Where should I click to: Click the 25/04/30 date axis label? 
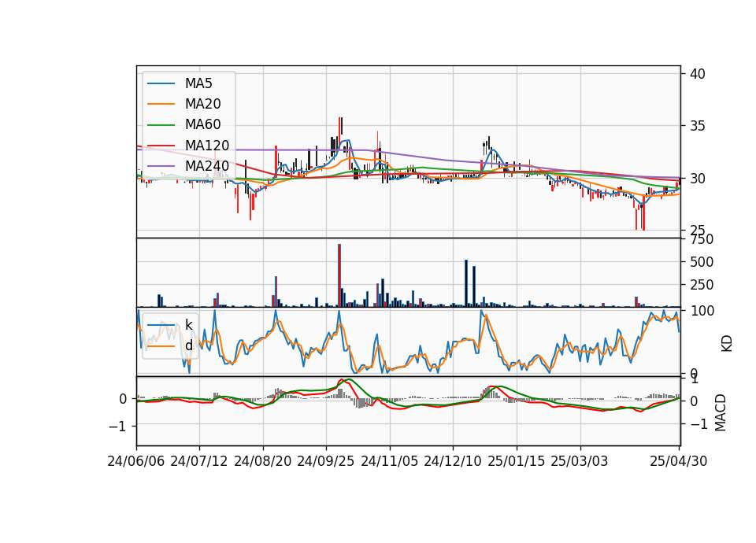679,461
